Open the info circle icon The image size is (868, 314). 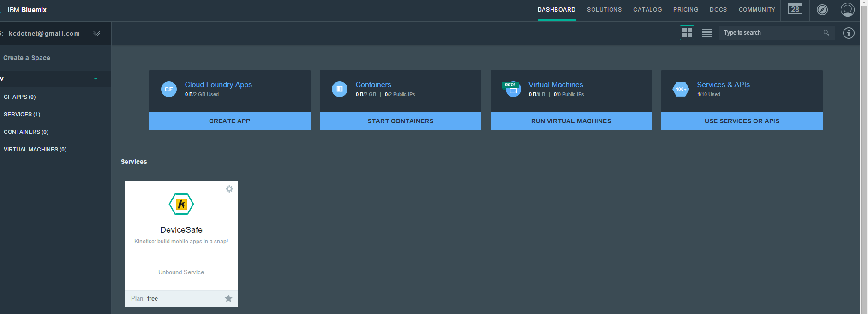849,33
